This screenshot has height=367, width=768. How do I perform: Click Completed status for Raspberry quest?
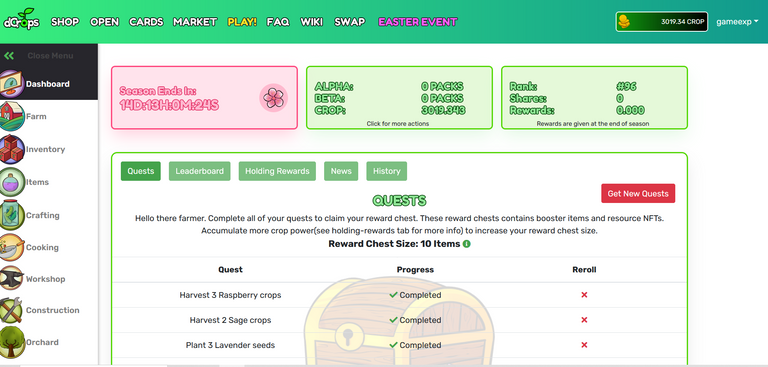coord(415,295)
